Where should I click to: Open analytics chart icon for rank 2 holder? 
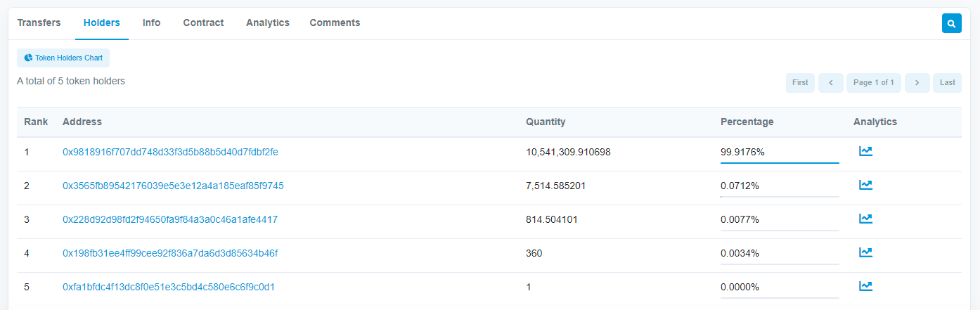click(x=865, y=185)
